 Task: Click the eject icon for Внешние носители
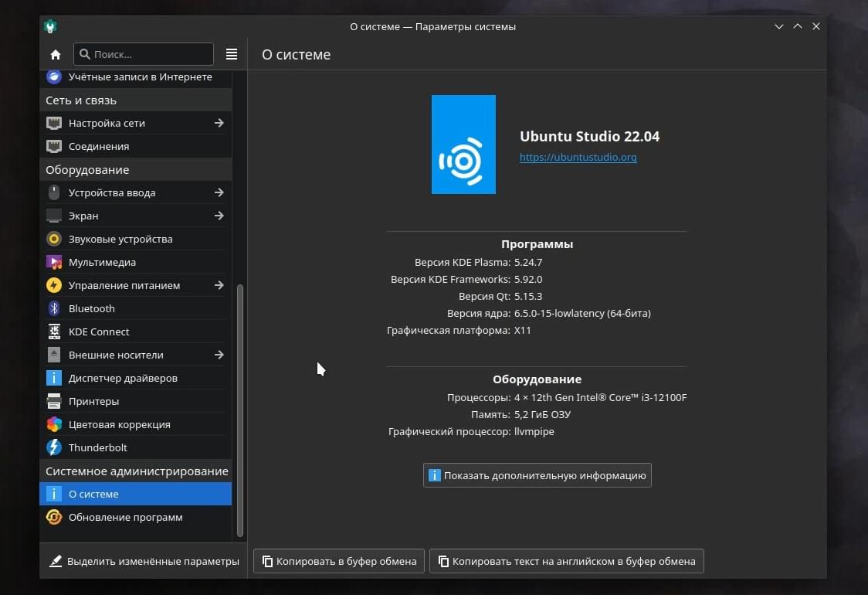coord(54,355)
